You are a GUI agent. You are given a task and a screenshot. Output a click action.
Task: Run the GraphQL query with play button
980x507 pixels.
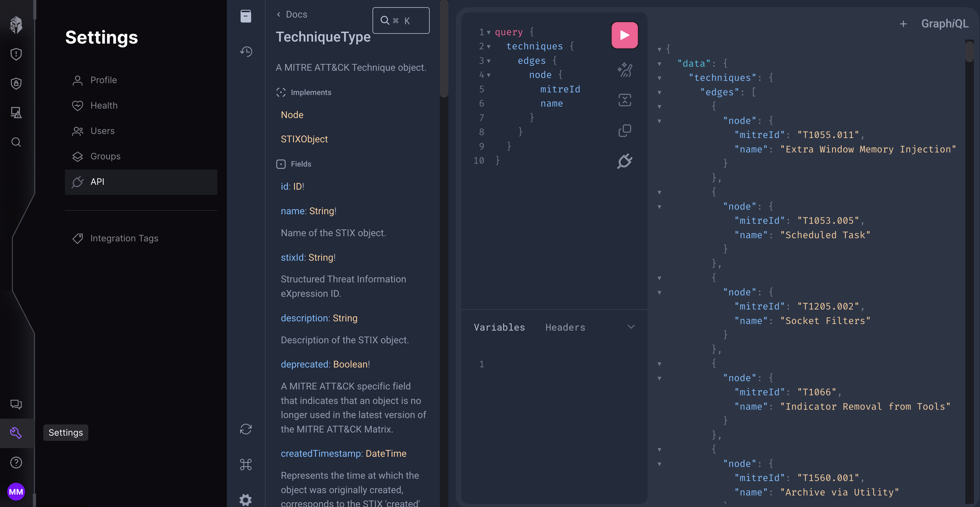pos(624,35)
